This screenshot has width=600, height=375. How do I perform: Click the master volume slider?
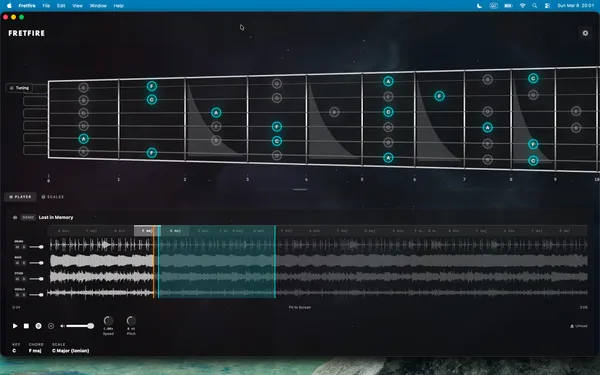tap(80, 326)
